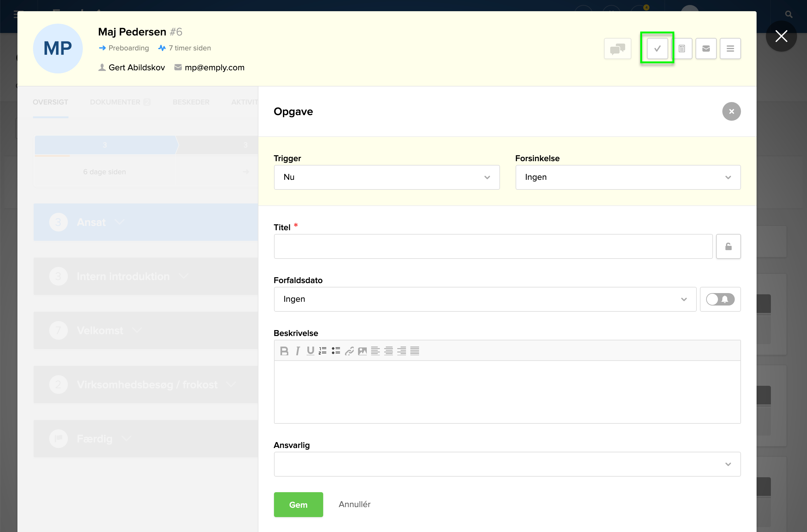Insert a link in Beskrivelse editor
The height and width of the screenshot is (532, 807).
pyautogui.click(x=349, y=351)
